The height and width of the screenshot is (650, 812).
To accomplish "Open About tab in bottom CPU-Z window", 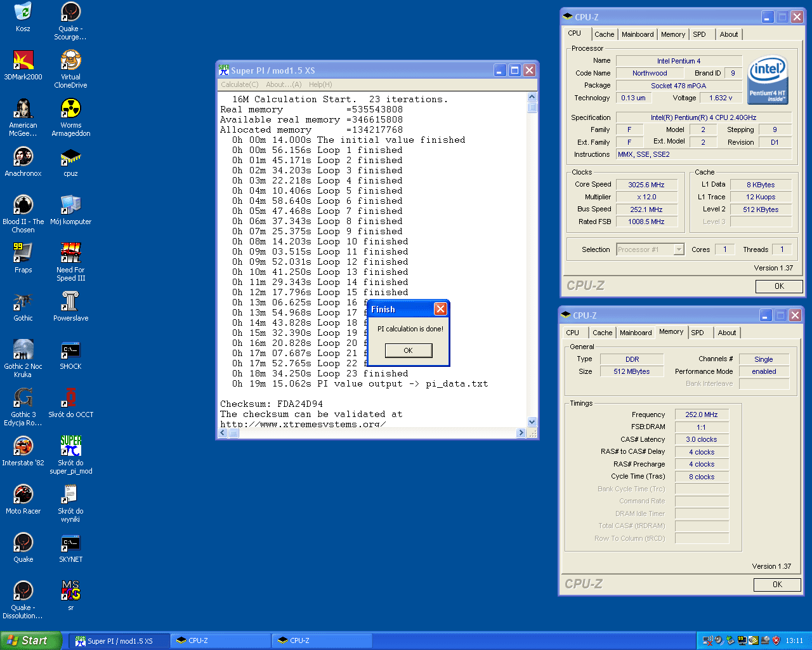I will [x=727, y=333].
